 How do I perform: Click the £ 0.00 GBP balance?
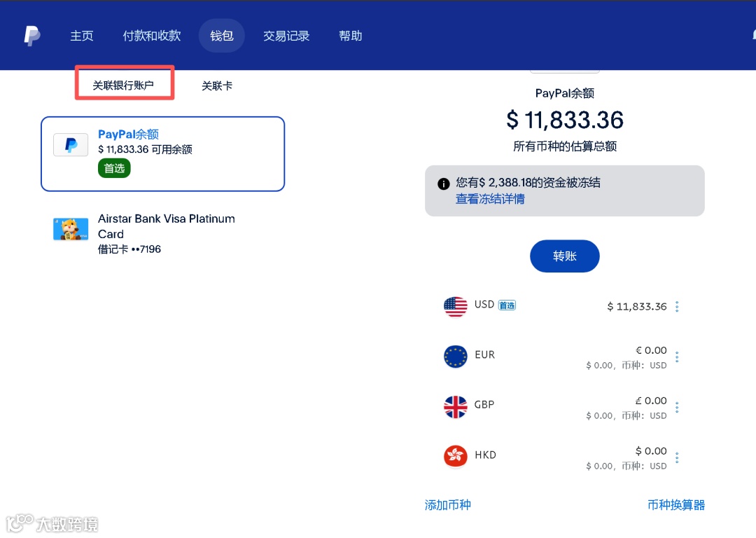point(651,401)
